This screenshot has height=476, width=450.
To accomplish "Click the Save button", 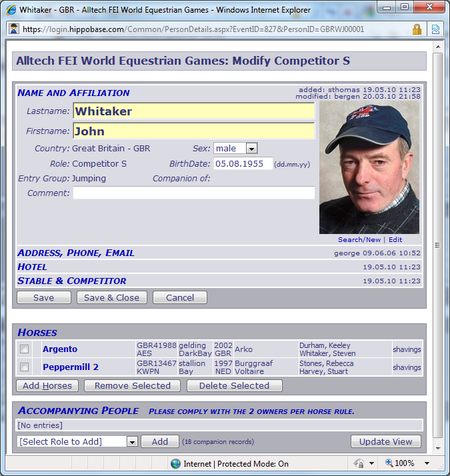I will 44,297.
